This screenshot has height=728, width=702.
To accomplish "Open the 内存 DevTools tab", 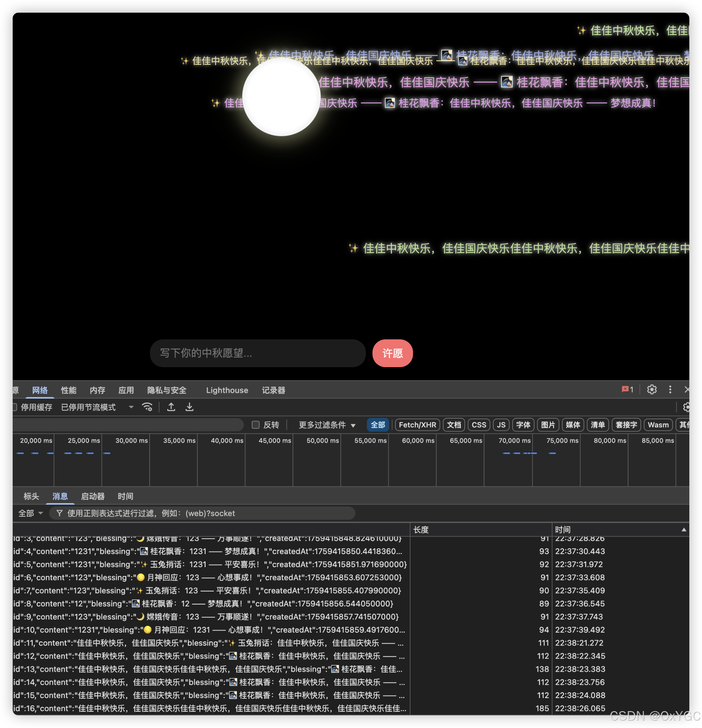I will tap(97, 390).
